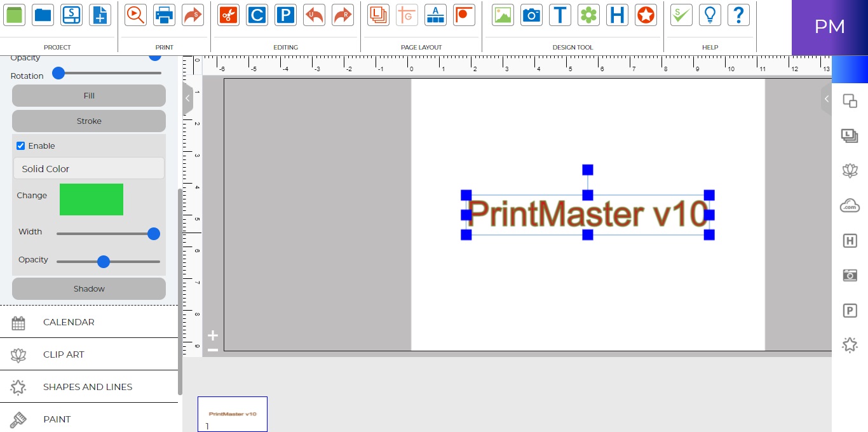Collapse the left panel with arrow tab
The image size is (868, 432).
[x=187, y=98]
